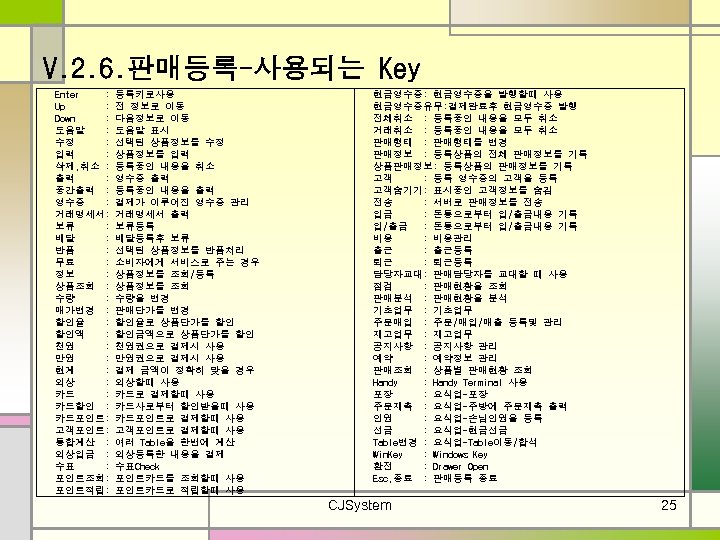Select the text '수량을 변경'
The width and height of the screenshot is (720, 540).
tap(142, 298)
